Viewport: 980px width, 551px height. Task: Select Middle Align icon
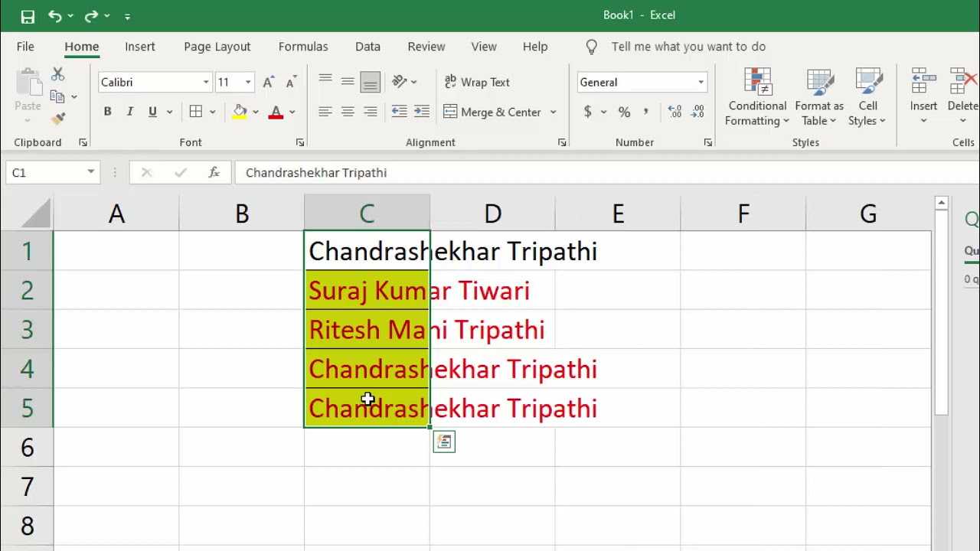point(348,80)
